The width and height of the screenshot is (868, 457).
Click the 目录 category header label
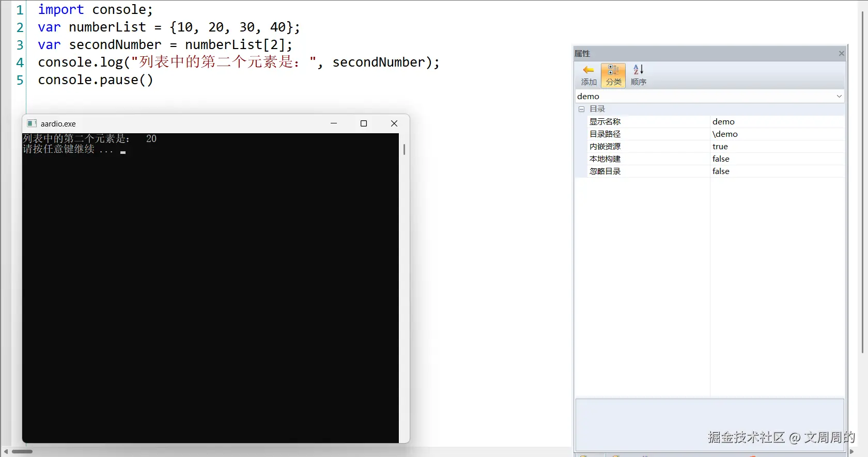pyautogui.click(x=597, y=109)
